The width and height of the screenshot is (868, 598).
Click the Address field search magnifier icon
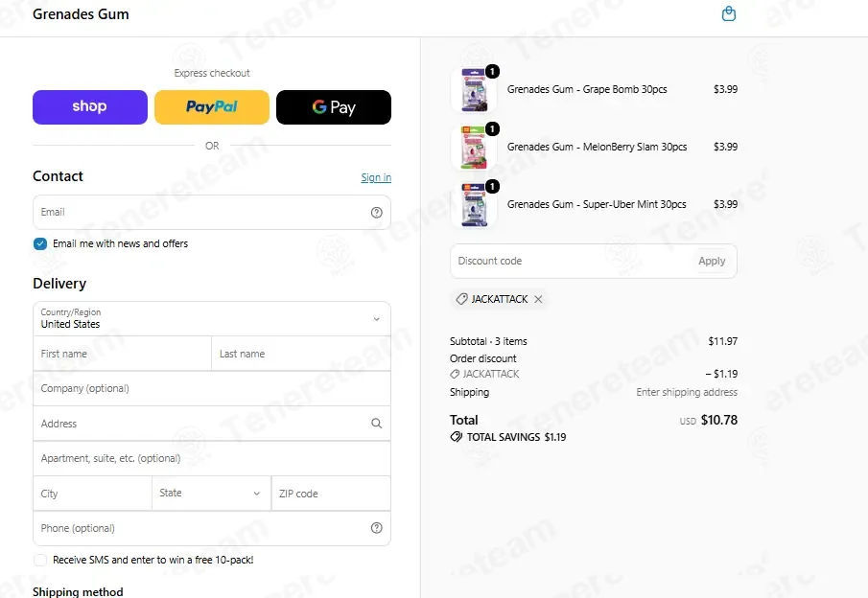click(x=376, y=424)
